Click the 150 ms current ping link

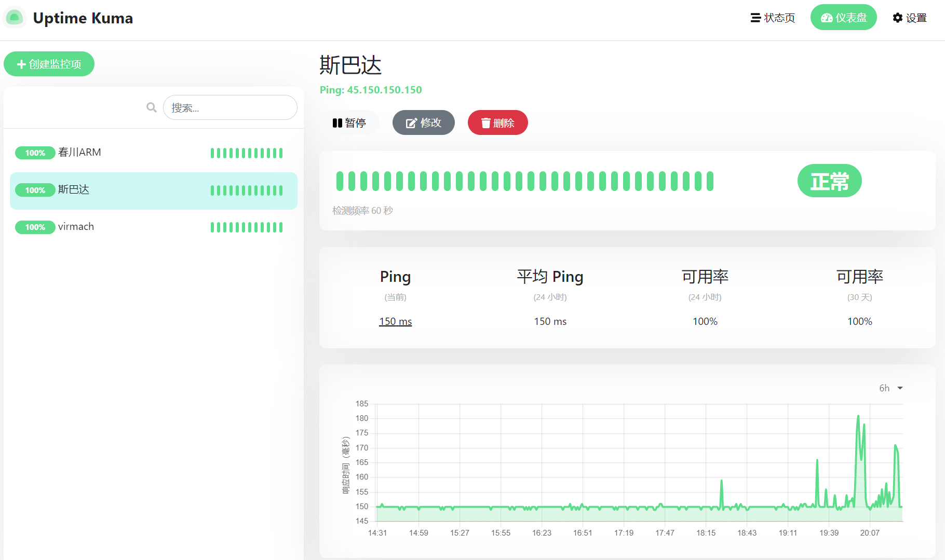click(x=395, y=321)
